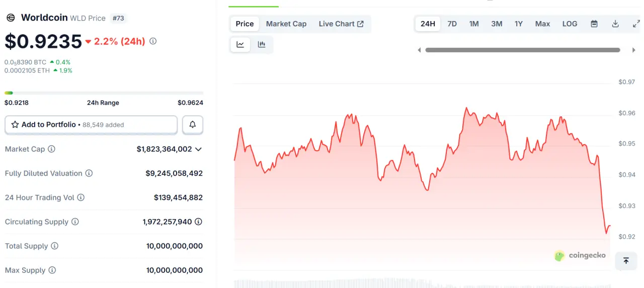Open the calendar date range picker
Image resolution: width=644 pixels, height=288 pixels.
[x=594, y=24]
